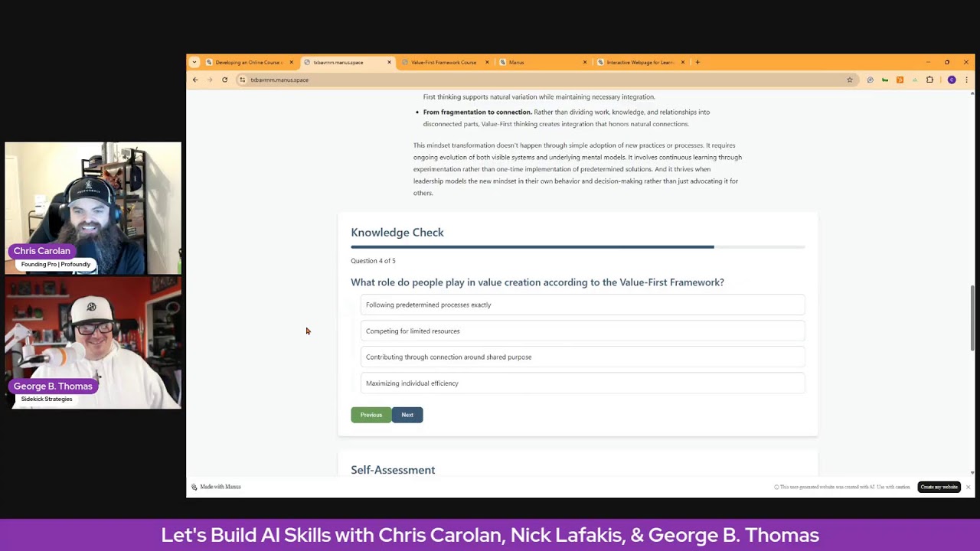Click the orange extension icon in toolbar
Viewport: 980px width, 551px height.
(x=900, y=80)
